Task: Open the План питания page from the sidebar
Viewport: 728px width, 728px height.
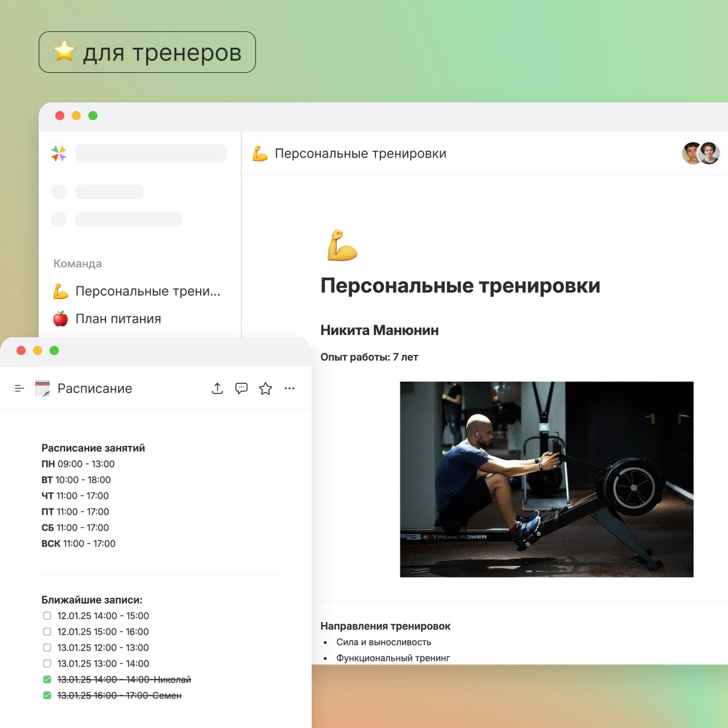Action: pos(118,318)
